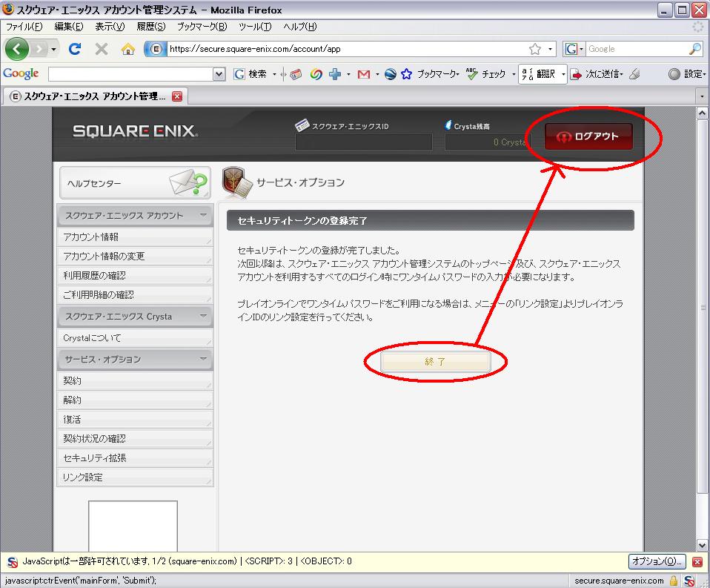Click the Google toolbar search input
710x588 pixels.
[130, 74]
